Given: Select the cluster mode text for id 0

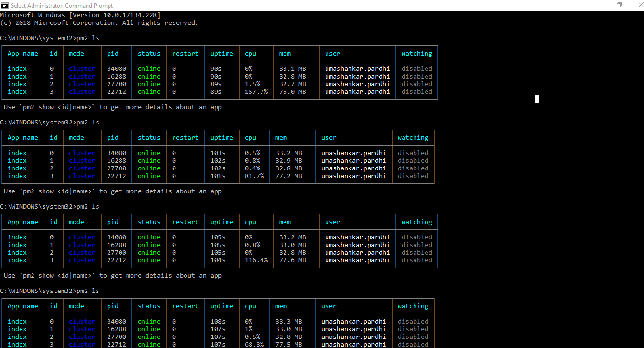Looking at the screenshot, I should (82, 68).
